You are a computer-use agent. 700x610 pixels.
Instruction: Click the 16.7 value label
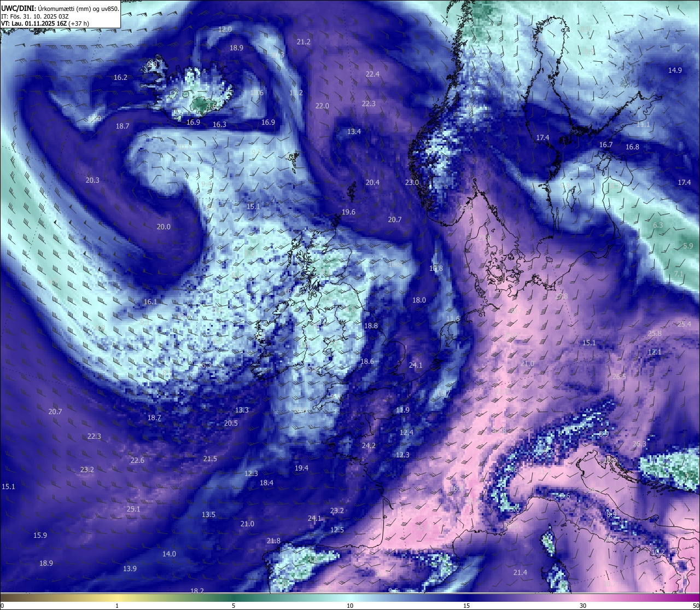[605, 144]
